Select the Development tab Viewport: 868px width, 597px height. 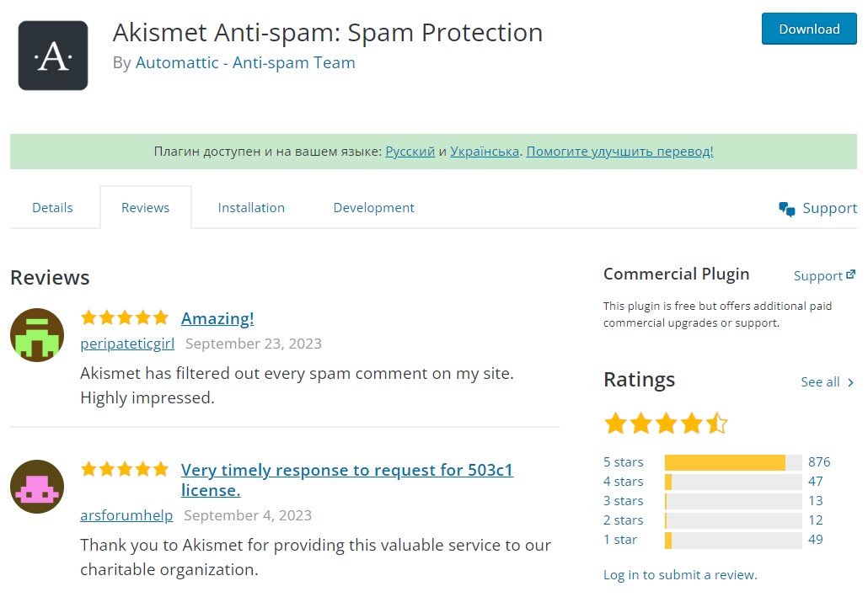373,207
